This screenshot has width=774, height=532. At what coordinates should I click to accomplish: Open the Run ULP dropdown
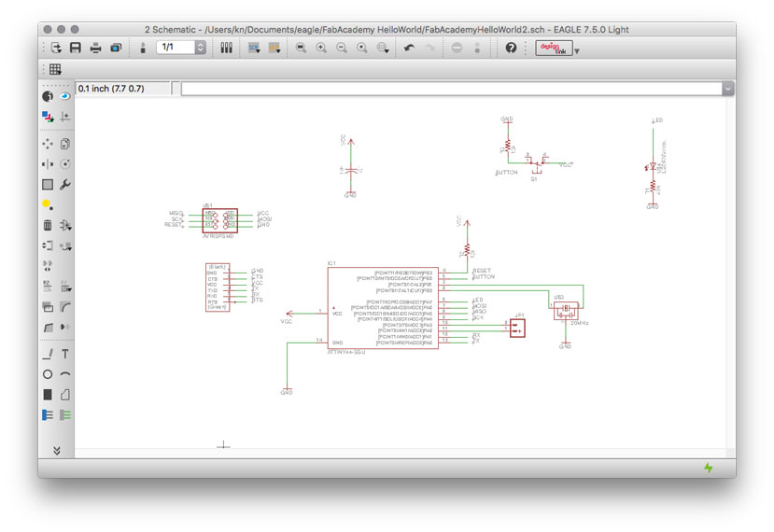274,48
